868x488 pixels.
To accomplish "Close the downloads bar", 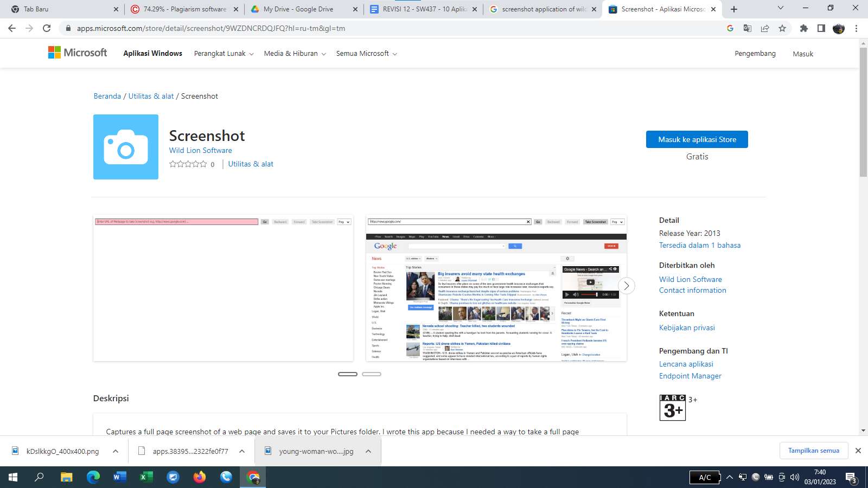I will pos(858,451).
